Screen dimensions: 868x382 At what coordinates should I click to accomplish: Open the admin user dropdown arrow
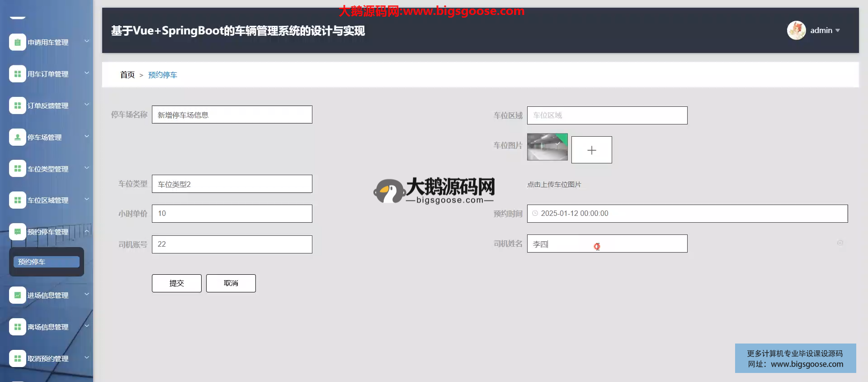click(x=838, y=30)
